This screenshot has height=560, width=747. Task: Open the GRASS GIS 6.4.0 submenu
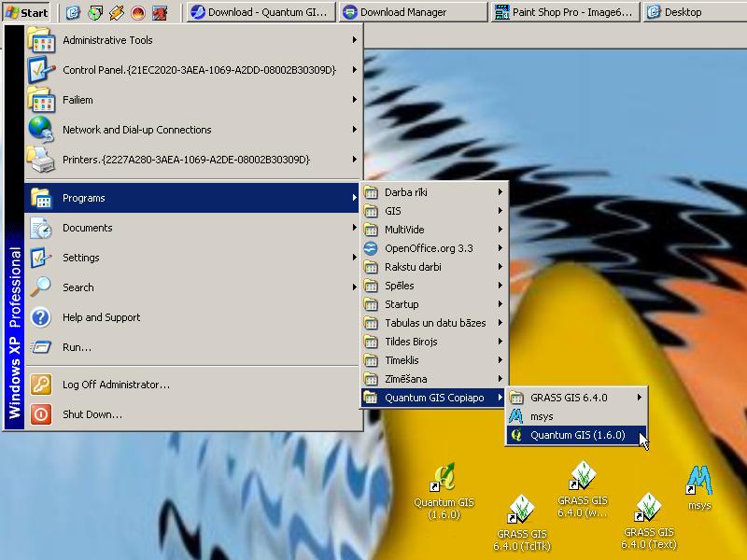pyautogui.click(x=576, y=398)
